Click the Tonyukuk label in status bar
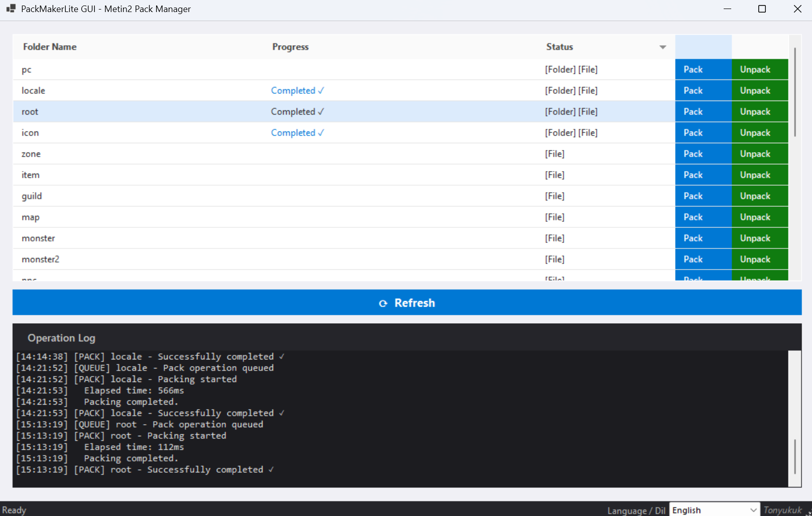The width and height of the screenshot is (812, 516). coord(782,510)
